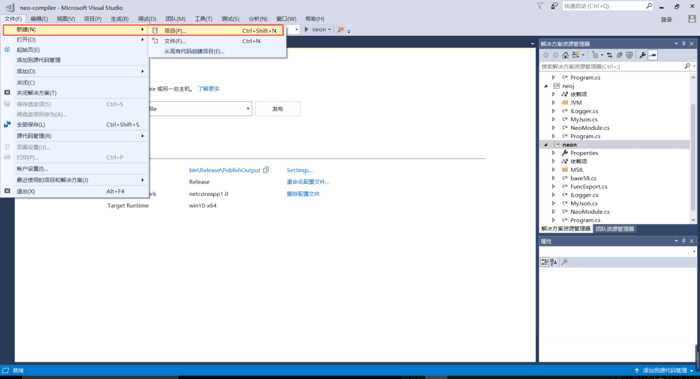Open recent projects and solutions submenu
700x379 pixels.
75,180
